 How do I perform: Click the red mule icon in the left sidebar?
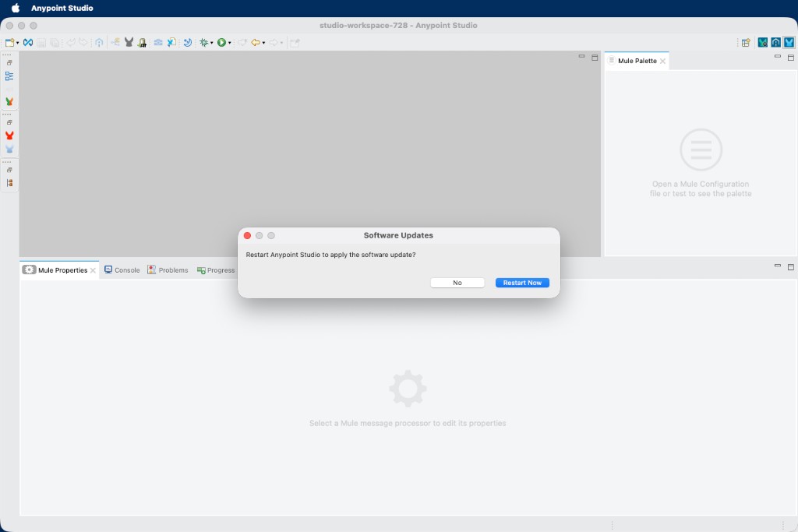9,136
